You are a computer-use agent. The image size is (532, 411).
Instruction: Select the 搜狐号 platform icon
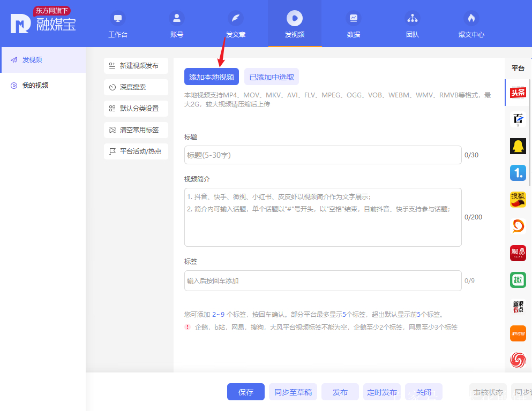518,199
